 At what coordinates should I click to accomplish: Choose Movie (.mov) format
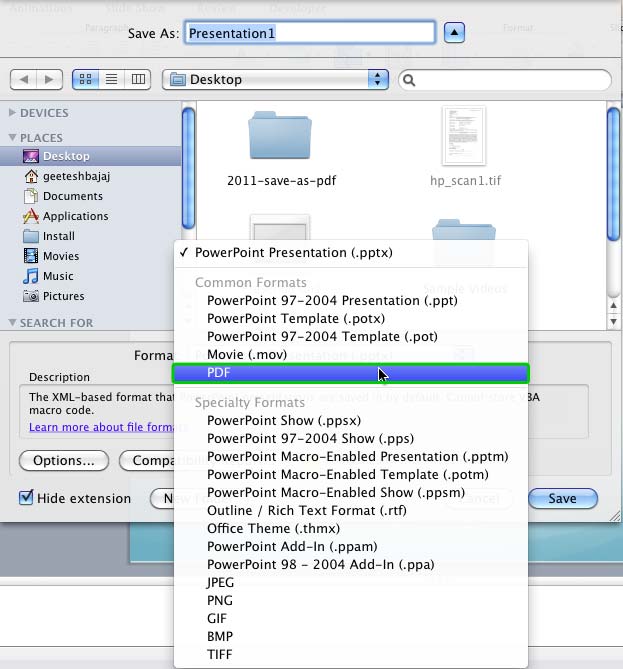click(351, 355)
